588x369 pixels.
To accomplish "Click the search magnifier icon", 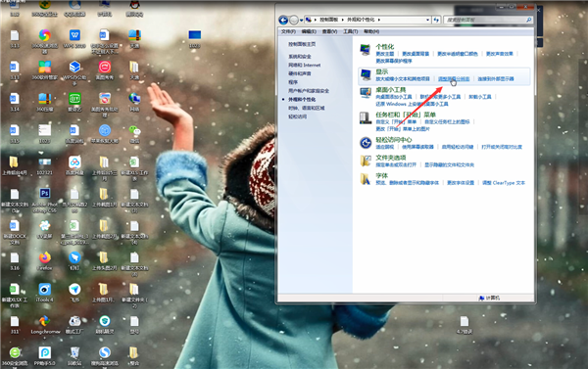I will click(x=529, y=20).
